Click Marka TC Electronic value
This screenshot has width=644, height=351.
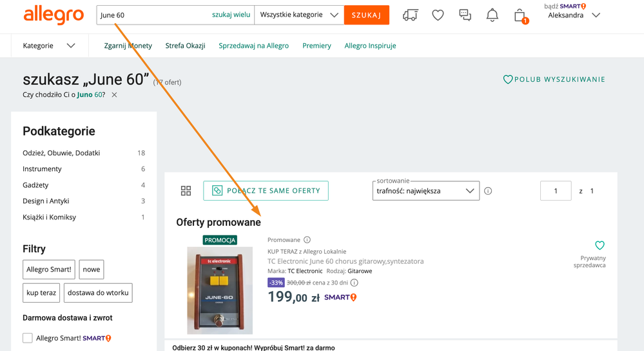(x=305, y=271)
